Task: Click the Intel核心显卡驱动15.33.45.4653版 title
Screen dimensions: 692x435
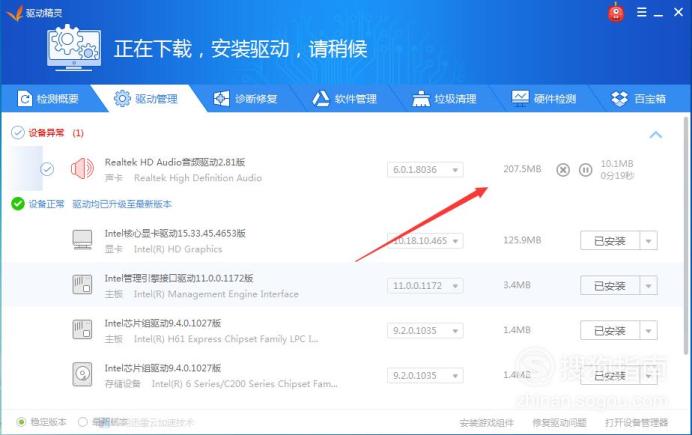Action: (175, 233)
